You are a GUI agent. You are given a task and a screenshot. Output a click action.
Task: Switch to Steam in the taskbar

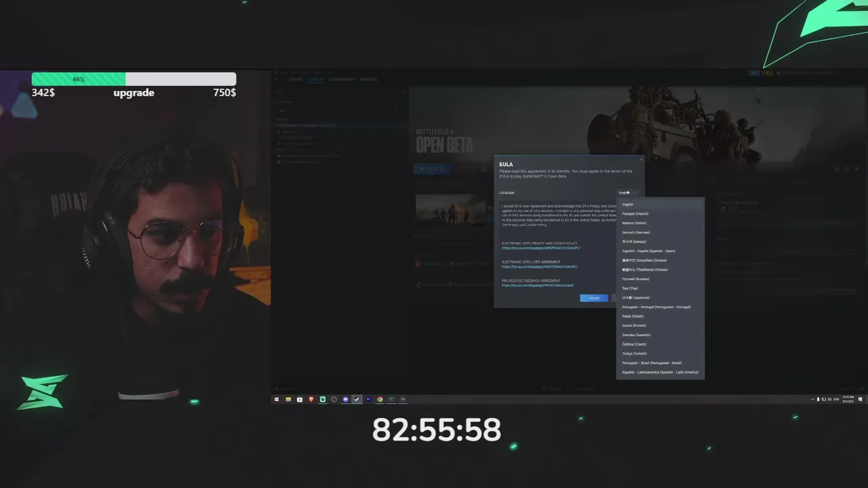point(357,399)
